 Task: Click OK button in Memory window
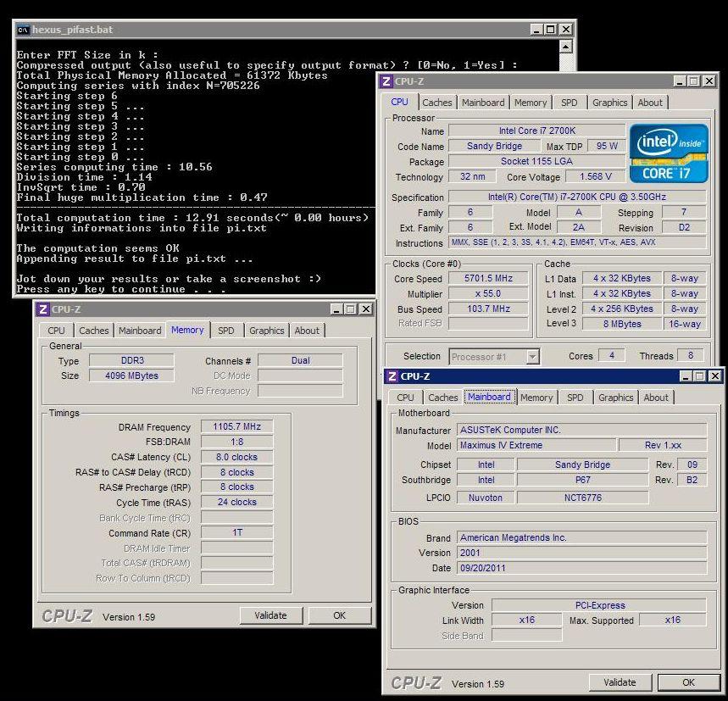pos(339,615)
